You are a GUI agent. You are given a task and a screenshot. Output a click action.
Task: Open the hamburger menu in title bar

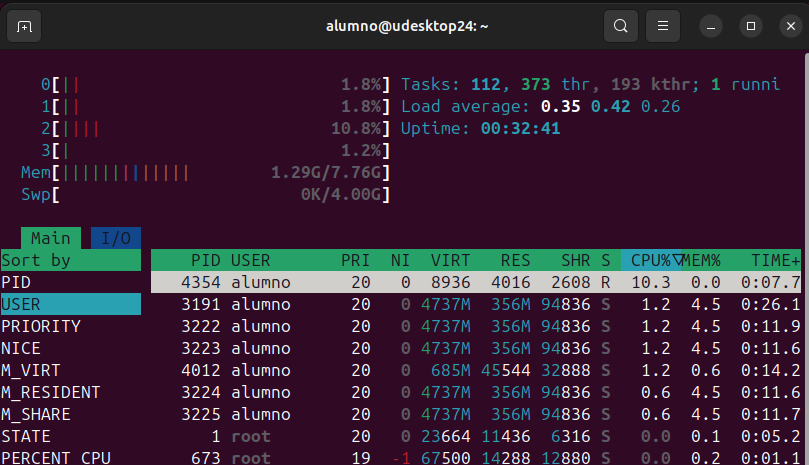661,26
